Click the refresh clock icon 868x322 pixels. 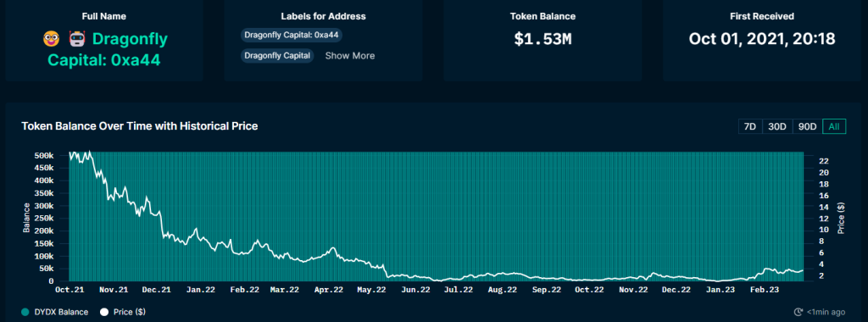coord(798,312)
